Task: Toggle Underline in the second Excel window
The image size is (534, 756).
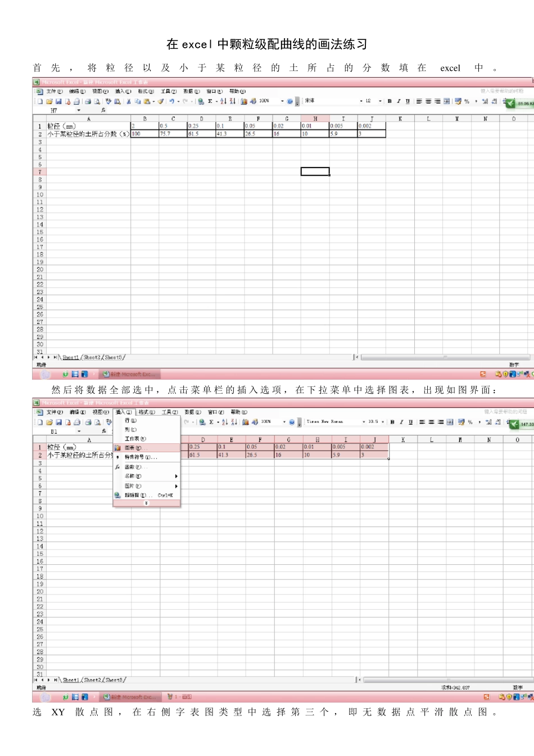Action: pos(410,422)
